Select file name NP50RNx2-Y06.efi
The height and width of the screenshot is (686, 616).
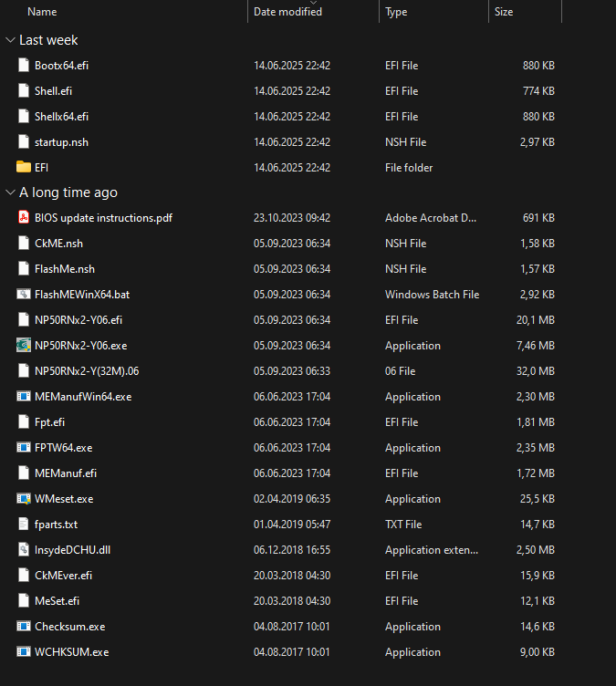pos(78,320)
